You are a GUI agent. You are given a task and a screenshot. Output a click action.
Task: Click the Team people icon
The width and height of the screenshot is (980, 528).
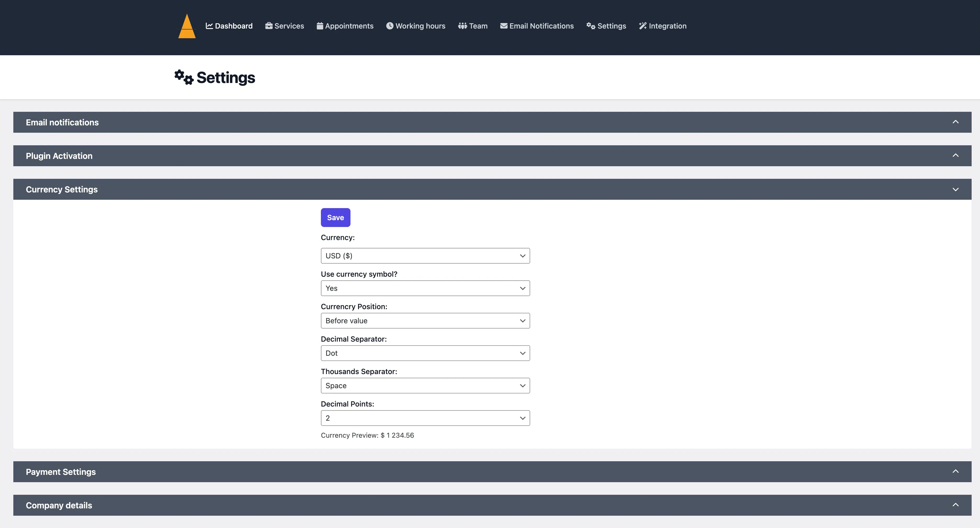[462, 26]
